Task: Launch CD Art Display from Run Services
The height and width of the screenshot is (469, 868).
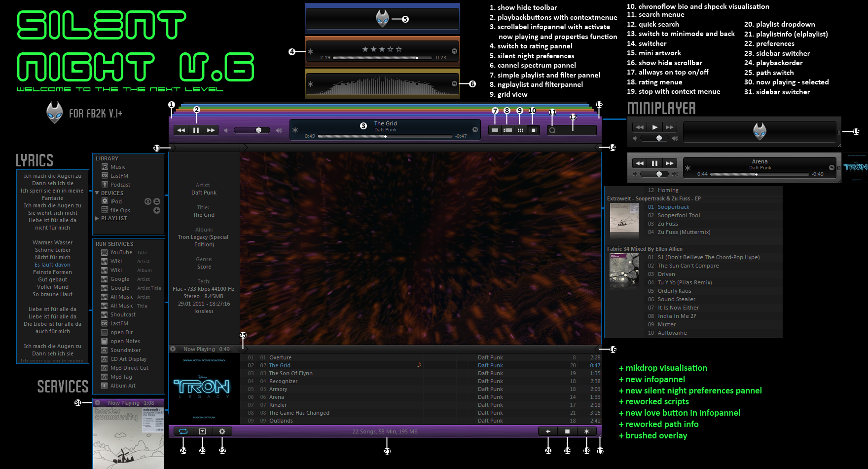Action: click(128, 359)
